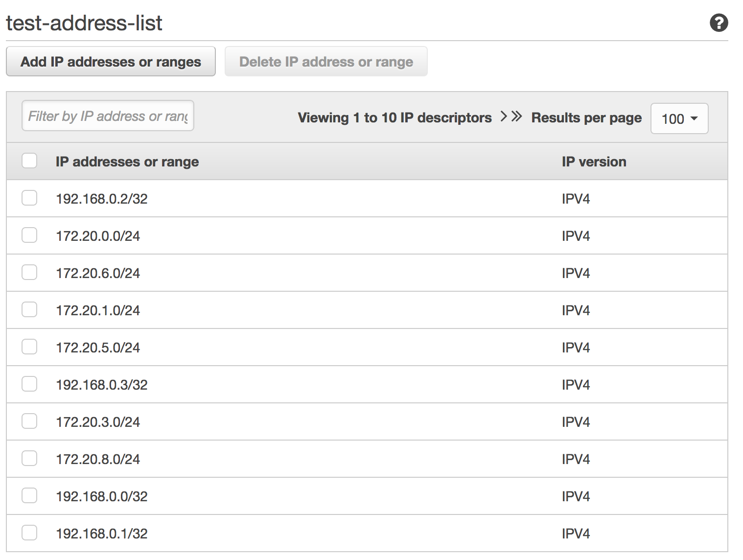This screenshot has width=743, height=560.
Task: Check the box for 172.20.6.0/24
Action: point(29,272)
